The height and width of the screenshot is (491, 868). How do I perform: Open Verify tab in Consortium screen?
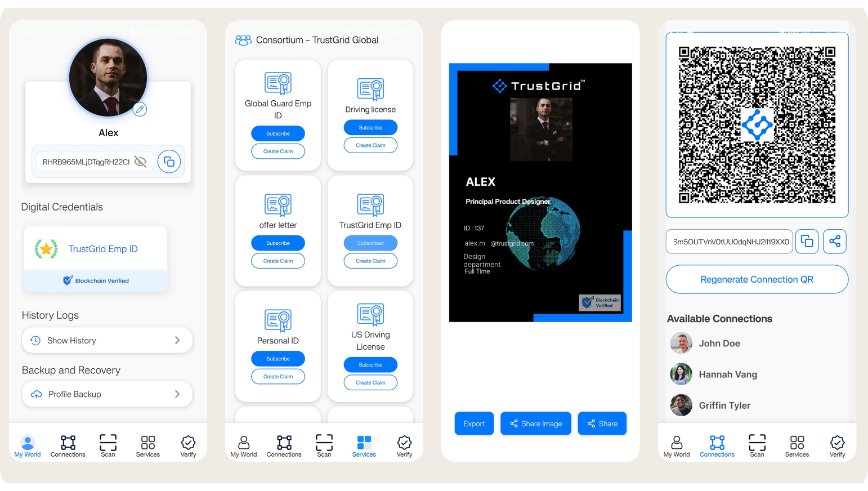(x=405, y=446)
